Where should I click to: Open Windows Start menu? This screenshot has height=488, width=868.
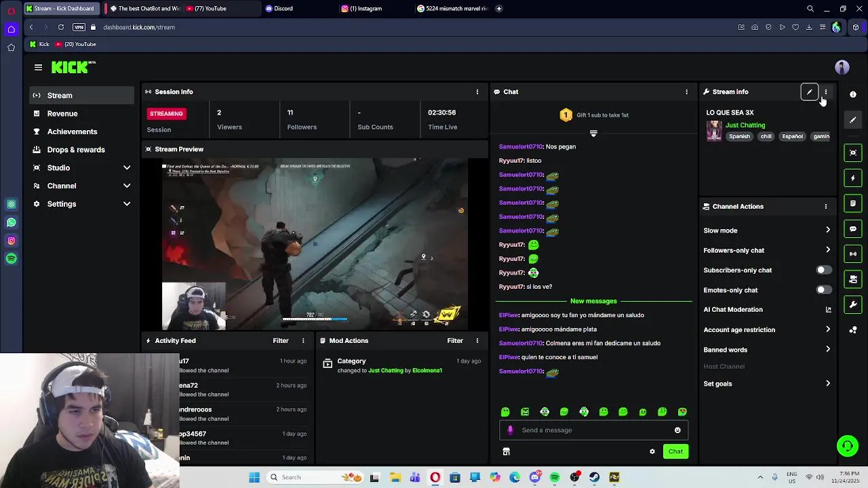click(x=254, y=477)
